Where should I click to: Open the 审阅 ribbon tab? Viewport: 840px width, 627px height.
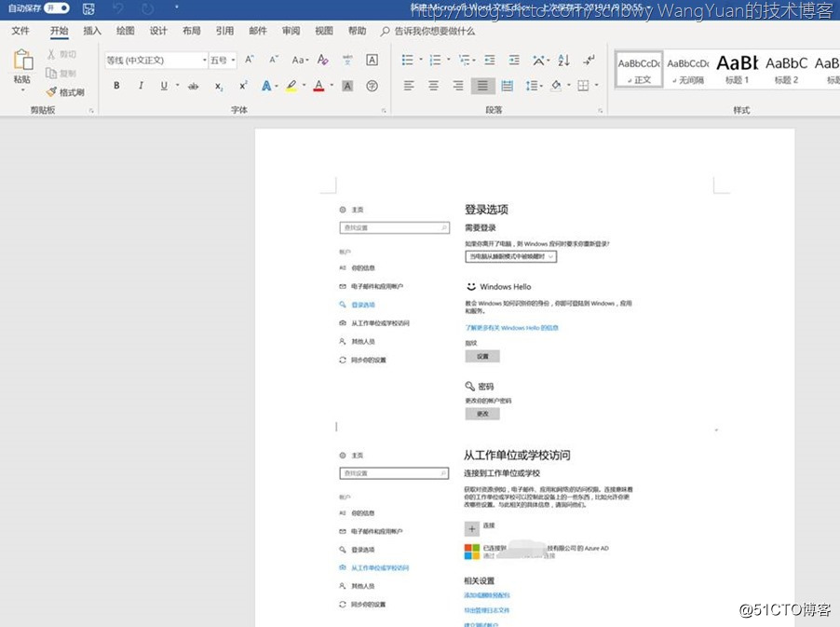[291, 31]
